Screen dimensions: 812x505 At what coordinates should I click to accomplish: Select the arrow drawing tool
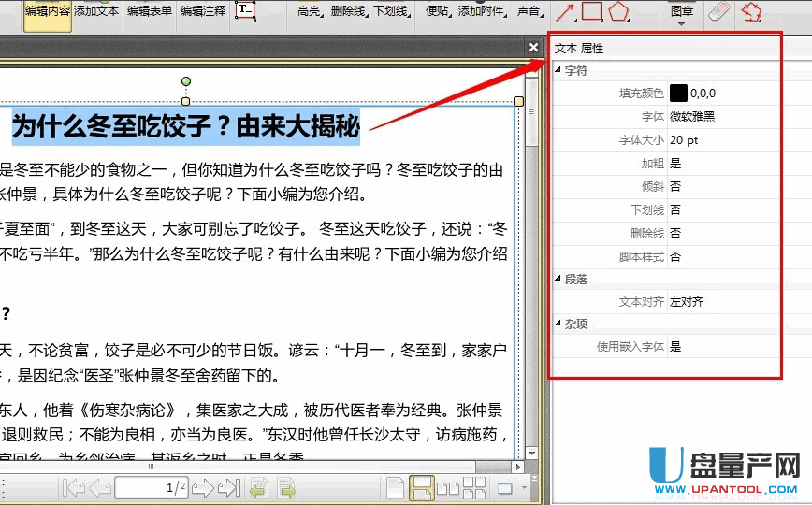(565, 11)
